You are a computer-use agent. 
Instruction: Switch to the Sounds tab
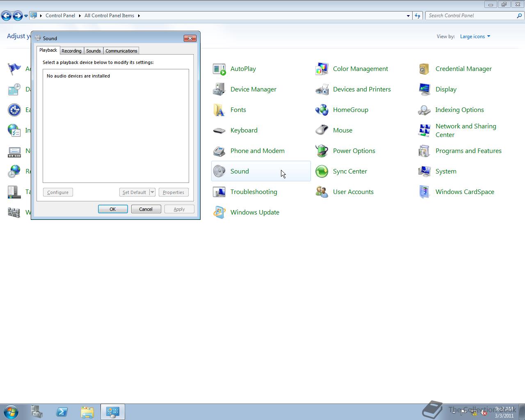[x=94, y=51]
